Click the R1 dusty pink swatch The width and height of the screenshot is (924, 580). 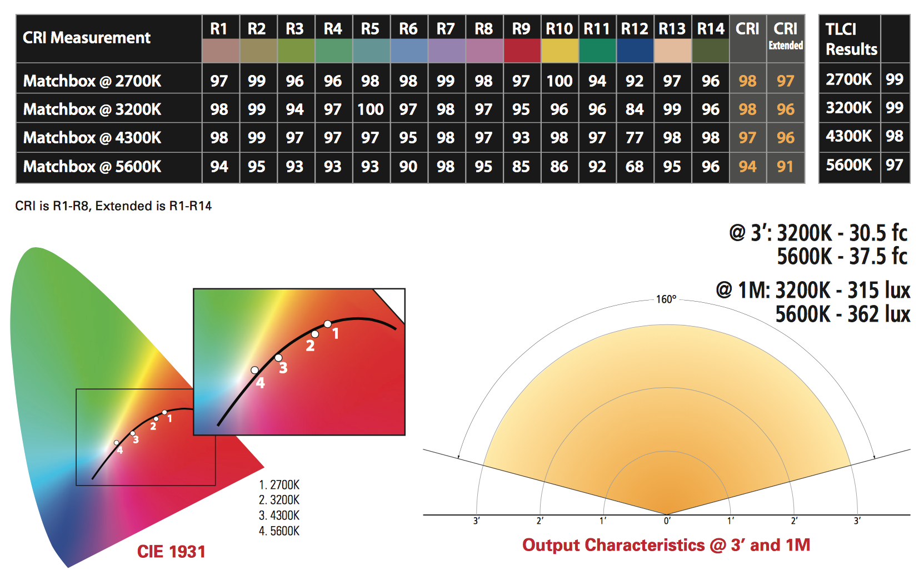coord(220,51)
